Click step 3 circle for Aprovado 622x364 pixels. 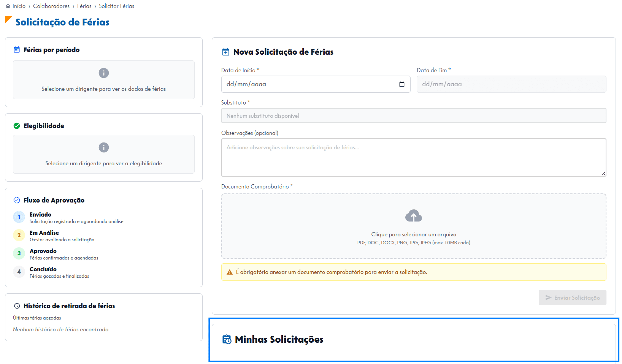coord(19,253)
